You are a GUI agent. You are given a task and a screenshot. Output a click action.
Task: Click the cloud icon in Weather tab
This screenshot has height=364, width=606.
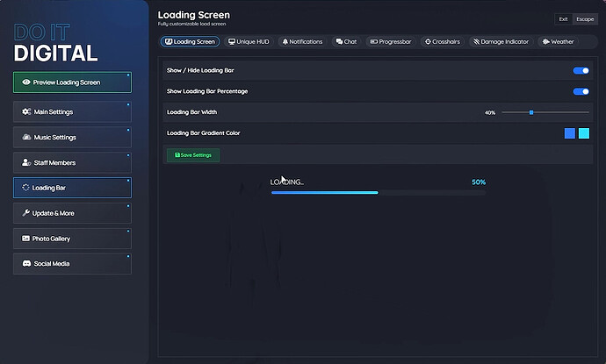point(545,42)
